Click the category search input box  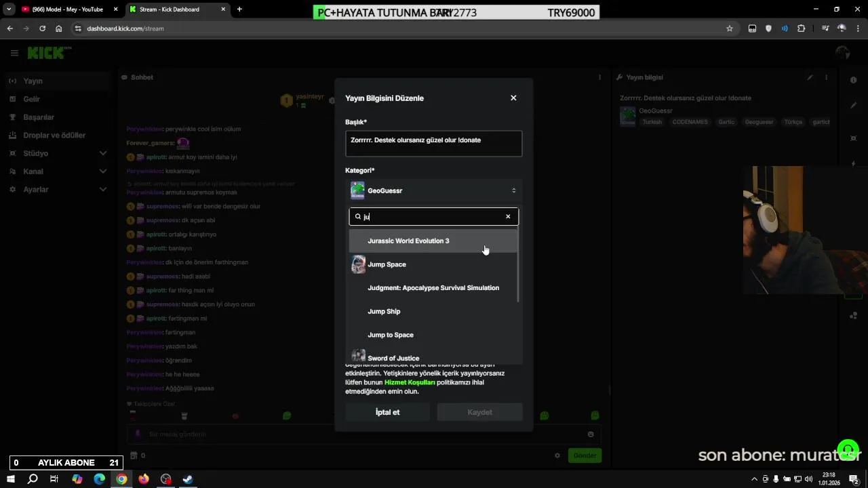pyautogui.click(x=433, y=217)
